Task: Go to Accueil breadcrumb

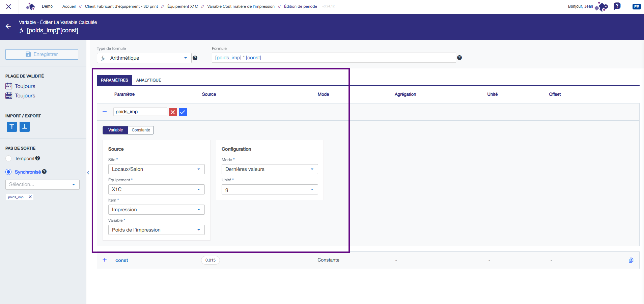Action: tap(69, 6)
